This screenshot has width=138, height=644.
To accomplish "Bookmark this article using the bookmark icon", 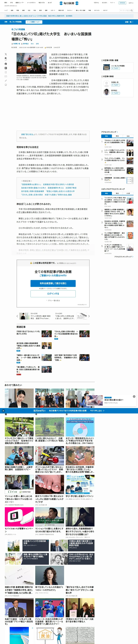I will (6, 72).
